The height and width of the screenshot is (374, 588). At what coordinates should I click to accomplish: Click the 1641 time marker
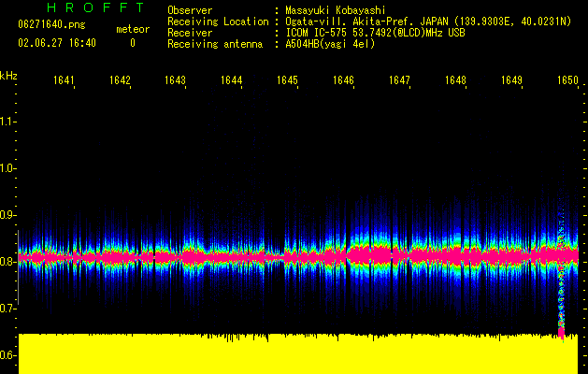(x=64, y=81)
